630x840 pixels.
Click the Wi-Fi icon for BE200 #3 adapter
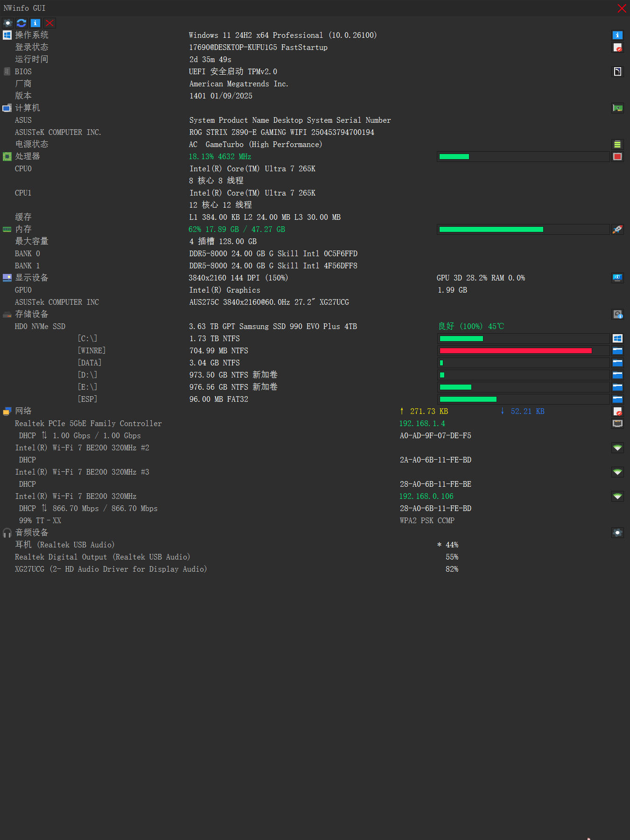617,472
